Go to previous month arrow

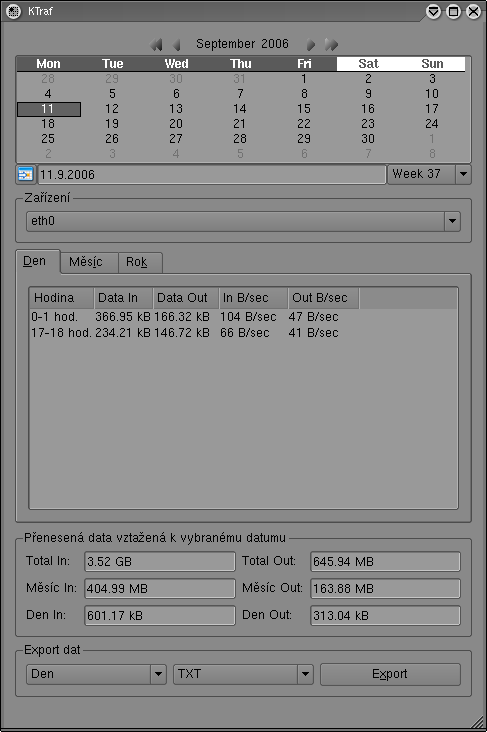click(x=176, y=45)
